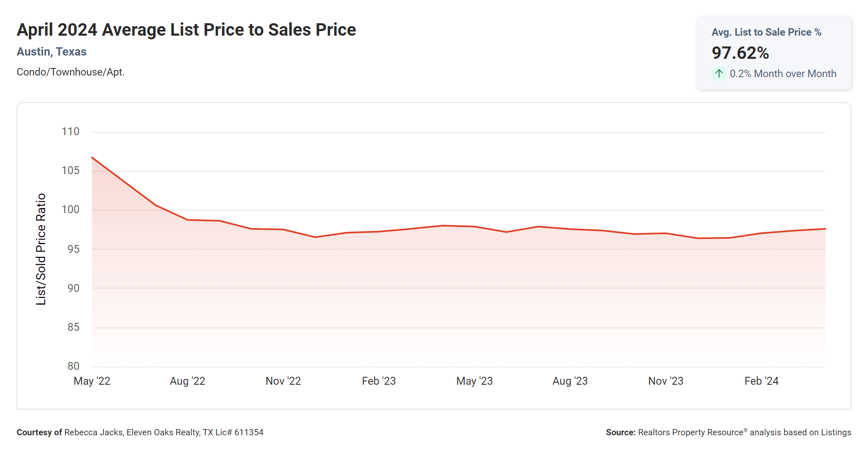Image resolution: width=868 pixels, height=456 pixels.
Task: Click the green upward arrow icon
Action: click(719, 74)
